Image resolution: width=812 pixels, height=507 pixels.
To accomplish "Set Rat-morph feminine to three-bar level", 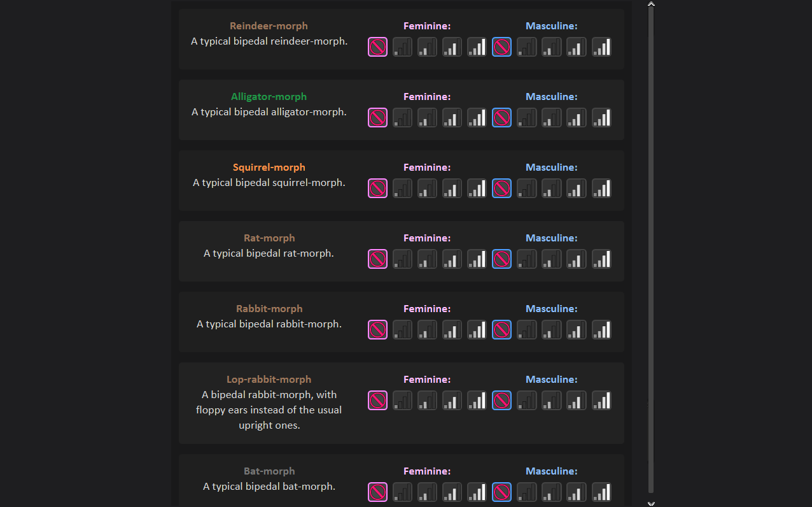I will click(x=452, y=259).
